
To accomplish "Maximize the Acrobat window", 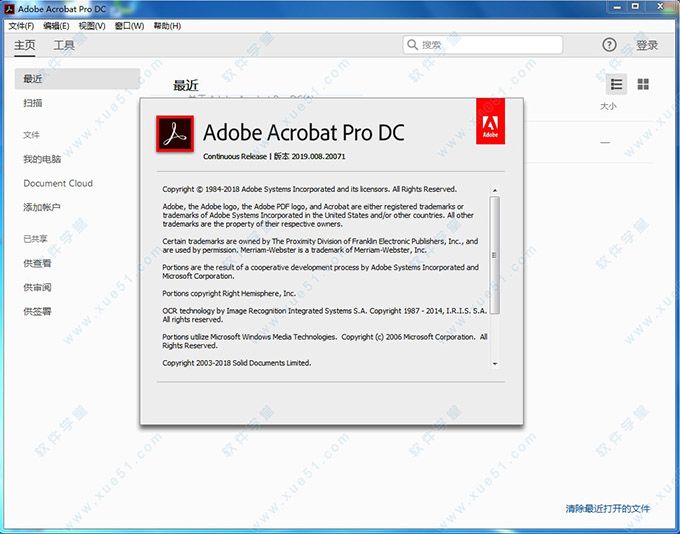I will tap(636, 7).
